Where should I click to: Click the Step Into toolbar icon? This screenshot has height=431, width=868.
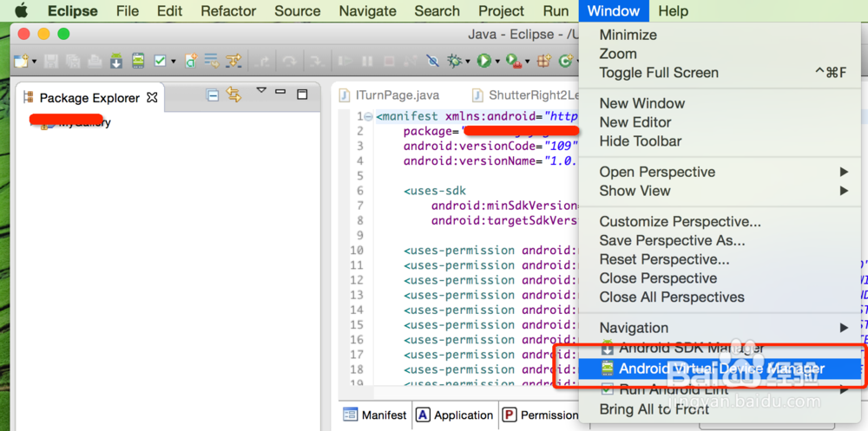coord(262,61)
